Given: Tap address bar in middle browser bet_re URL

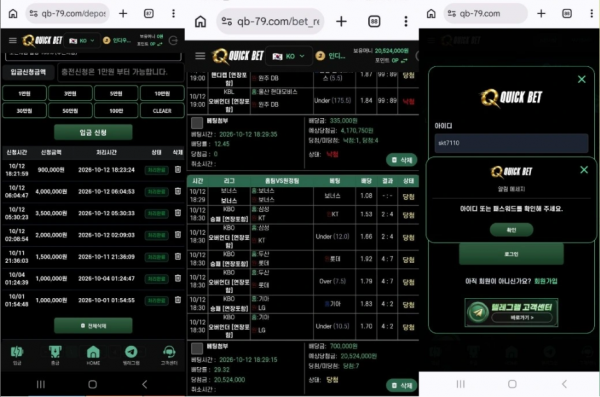Looking at the screenshot, I should [x=270, y=21].
